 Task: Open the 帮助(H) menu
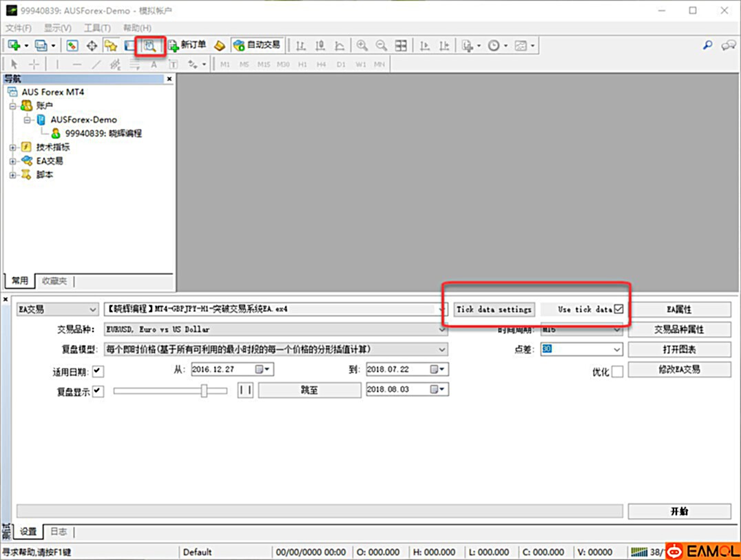pyautogui.click(x=138, y=28)
